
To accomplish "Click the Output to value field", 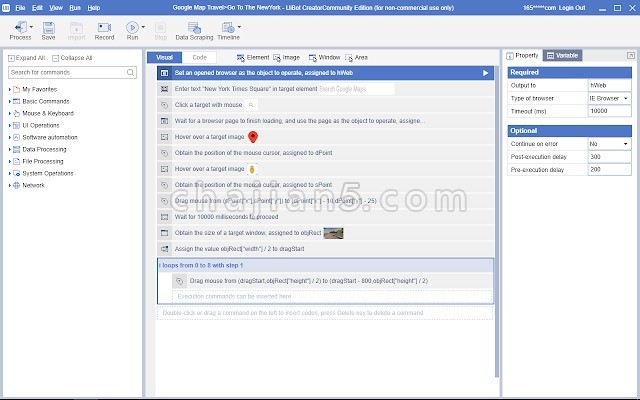I will coord(609,85).
